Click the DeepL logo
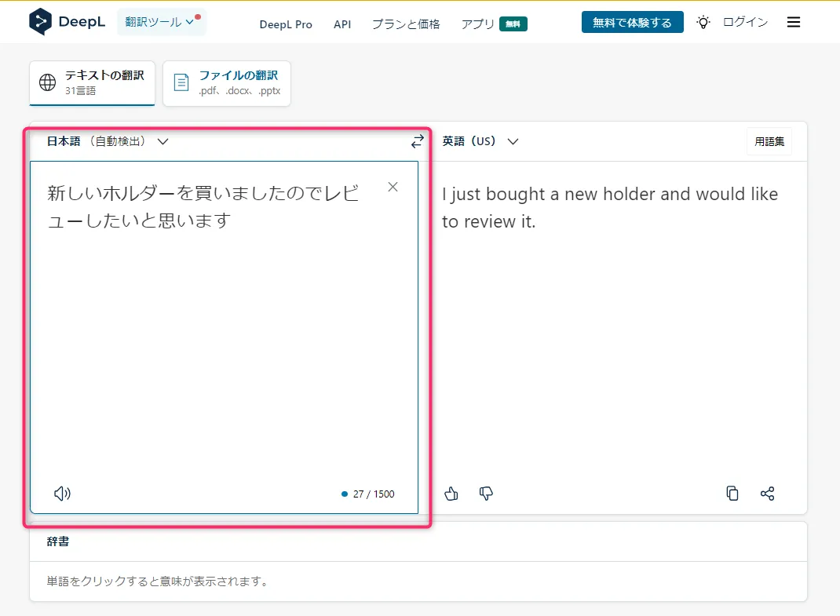This screenshot has height=616, width=840. pos(66,23)
